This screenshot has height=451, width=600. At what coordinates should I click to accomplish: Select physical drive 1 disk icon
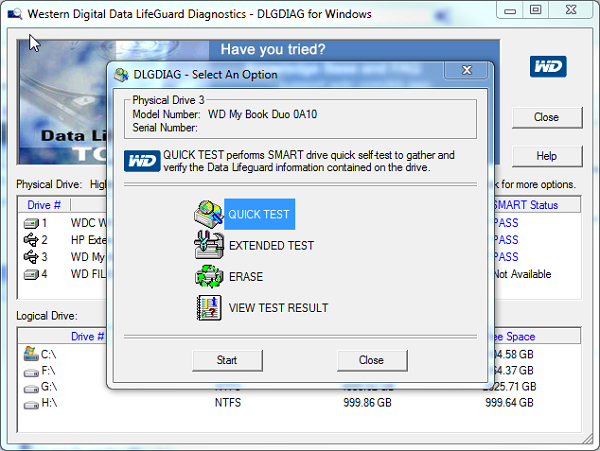pyautogui.click(x=31, y=223)
